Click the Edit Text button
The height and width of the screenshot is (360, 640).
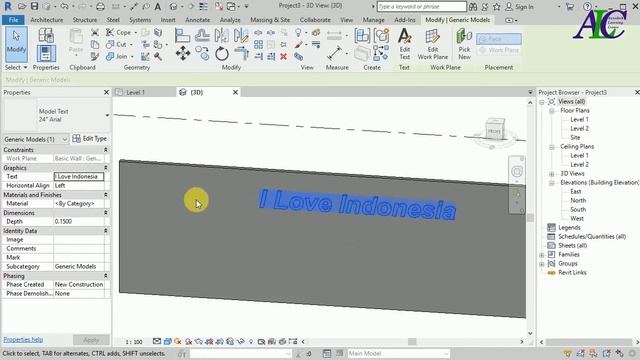404,44
